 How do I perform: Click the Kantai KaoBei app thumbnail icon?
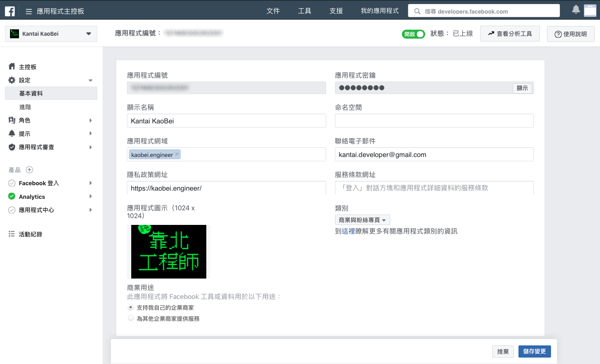pyautogui.click(x=14, y=34)
